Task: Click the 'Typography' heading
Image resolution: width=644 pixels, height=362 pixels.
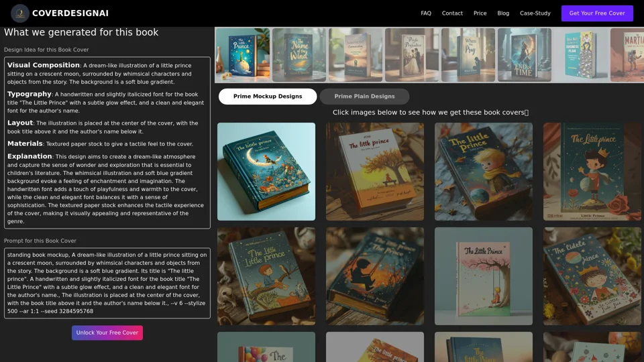Action: [29, 94]
